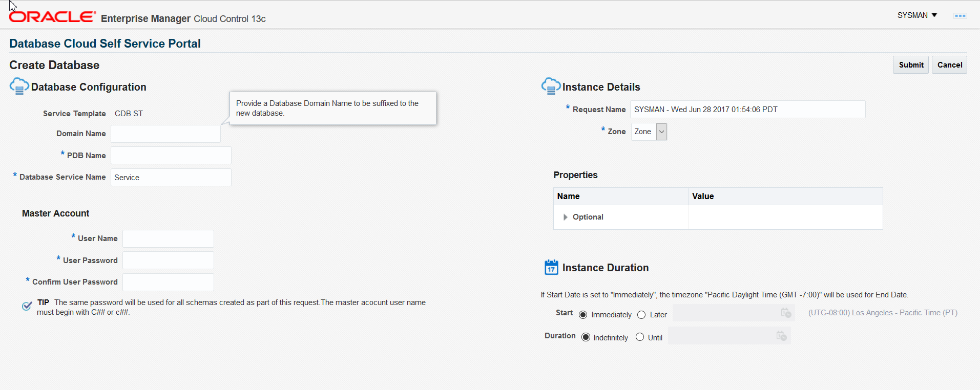Image resolution: width=980 pixels, height=390 pixels.
Task: Select the Until duration radio button
Action: click(640, 337)
